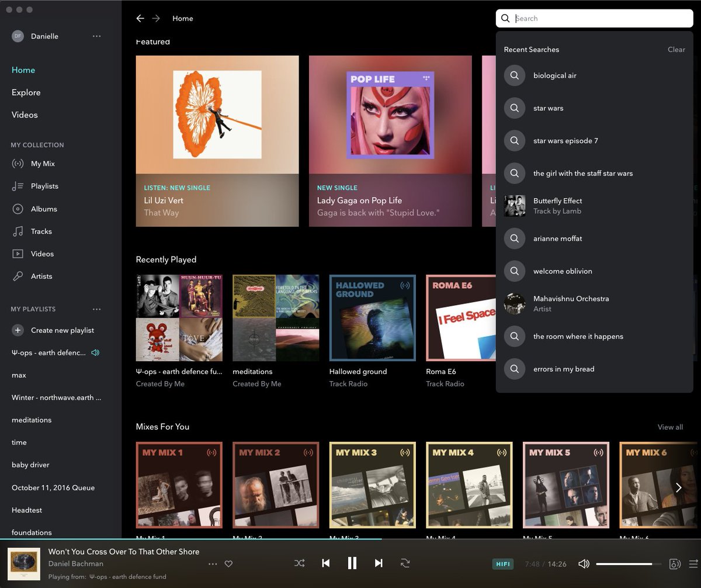Open track options dots in player bar
701x588 pixels.
[x=213, y=564]
